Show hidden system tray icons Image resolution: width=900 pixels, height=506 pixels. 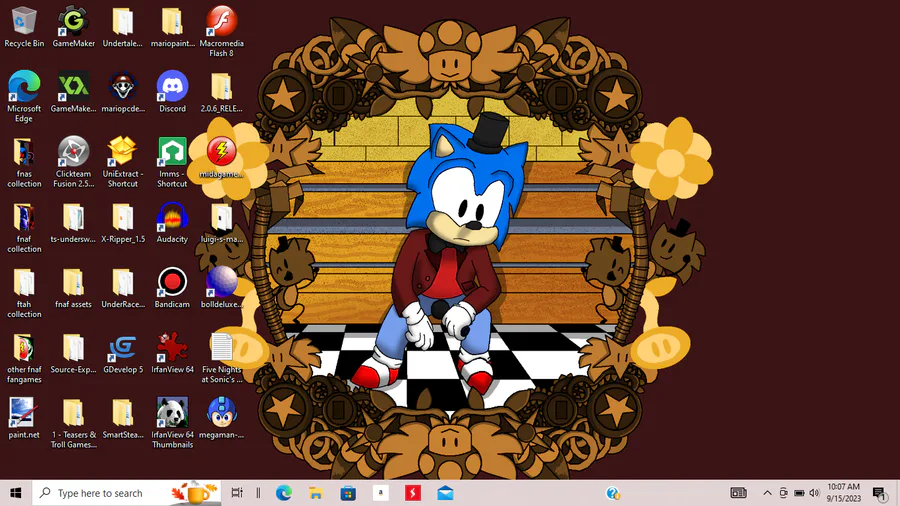(x=767, y=493)
